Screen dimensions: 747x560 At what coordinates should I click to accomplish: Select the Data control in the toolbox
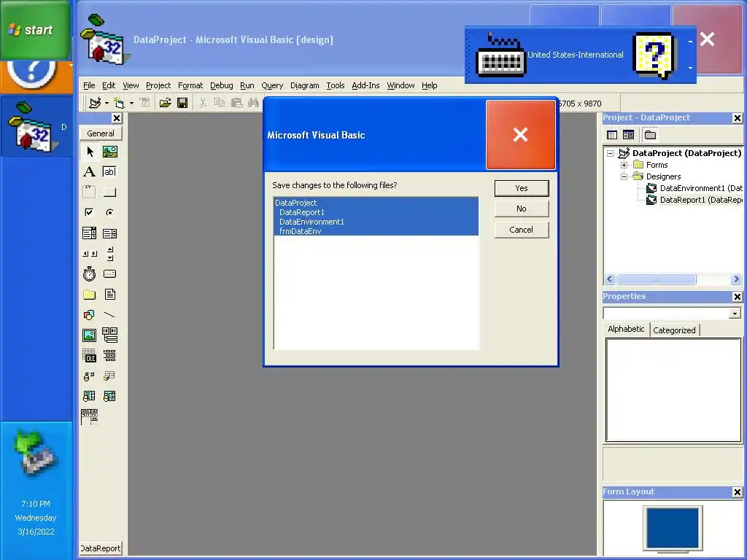click(x=110, y=335)
